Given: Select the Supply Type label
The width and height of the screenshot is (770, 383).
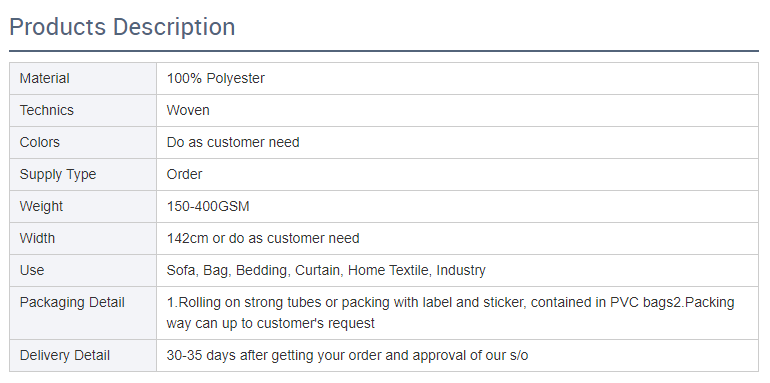Looking at the screenshot, I should click(x=58, y=175).
